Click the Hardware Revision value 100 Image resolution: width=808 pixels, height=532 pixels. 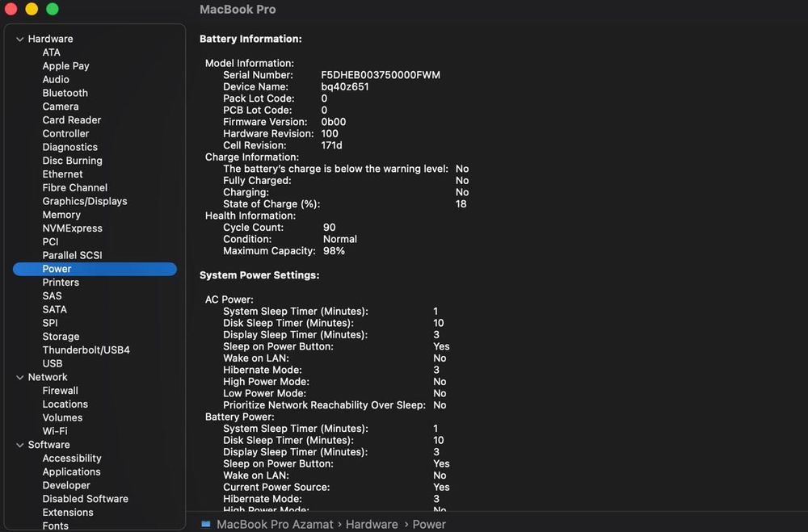pos(330,134)
